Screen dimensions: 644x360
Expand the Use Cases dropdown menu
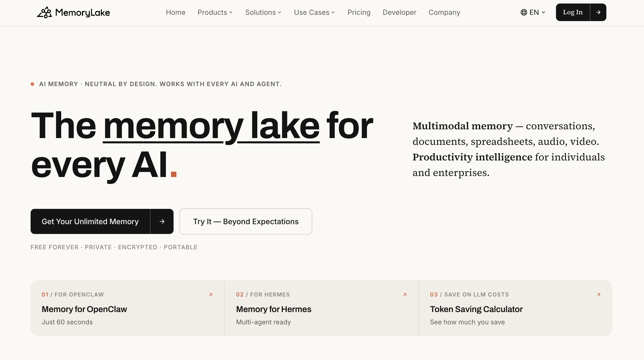coord(314,12)
